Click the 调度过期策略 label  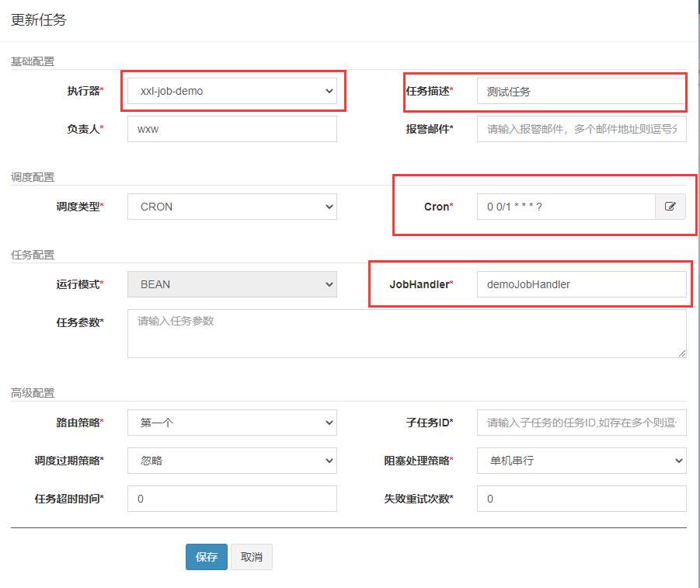point(69,461)
